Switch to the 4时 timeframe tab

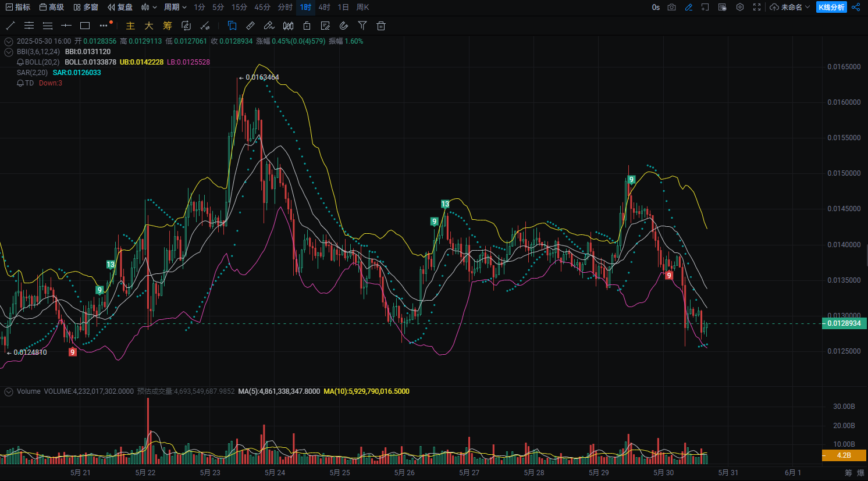(324, 7)
